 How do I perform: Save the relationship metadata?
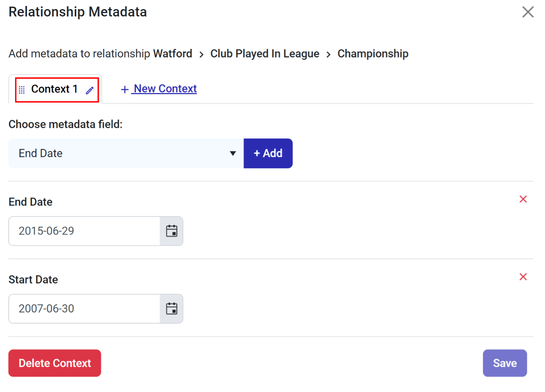coord(505,363)
